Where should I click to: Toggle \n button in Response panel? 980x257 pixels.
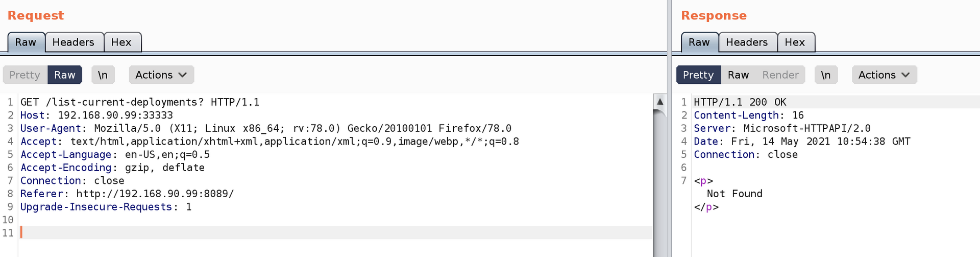[x=826, y=75]
